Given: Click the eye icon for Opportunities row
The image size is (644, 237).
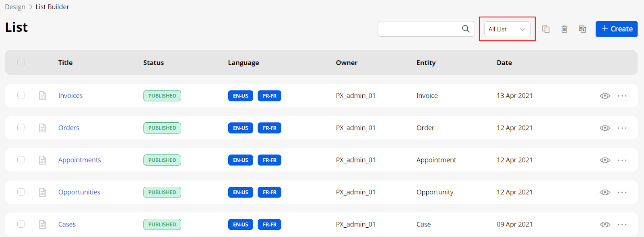Looking at the screenshot, I should tap(605, 192).
